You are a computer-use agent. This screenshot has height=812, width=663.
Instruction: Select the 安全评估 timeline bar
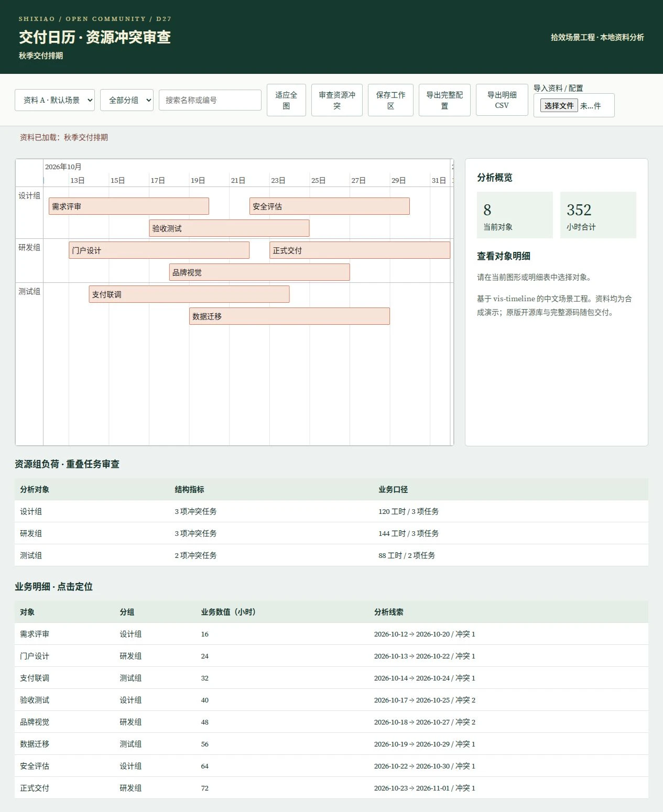point(330,206)
